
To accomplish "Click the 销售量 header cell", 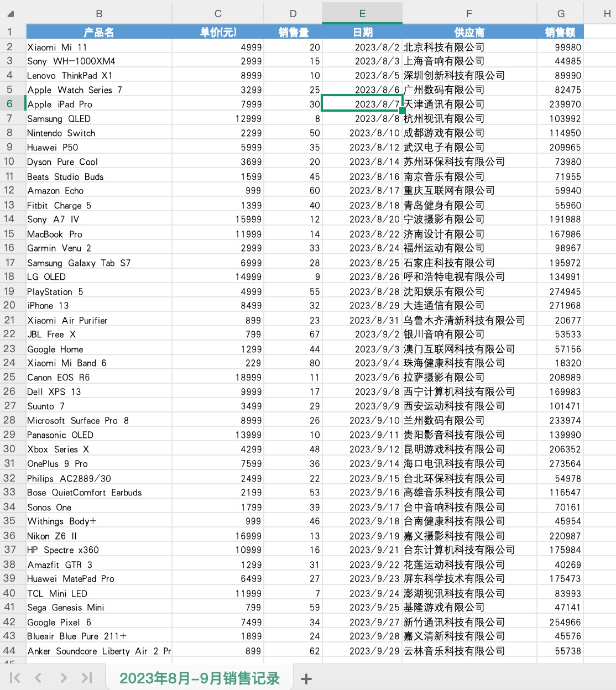I will [x=293, y=32].
